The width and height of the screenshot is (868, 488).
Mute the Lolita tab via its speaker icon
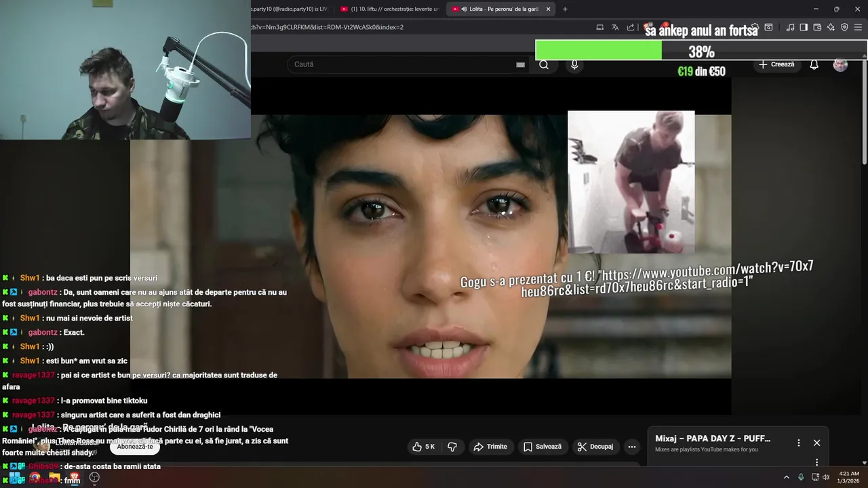tap(465, 9)
